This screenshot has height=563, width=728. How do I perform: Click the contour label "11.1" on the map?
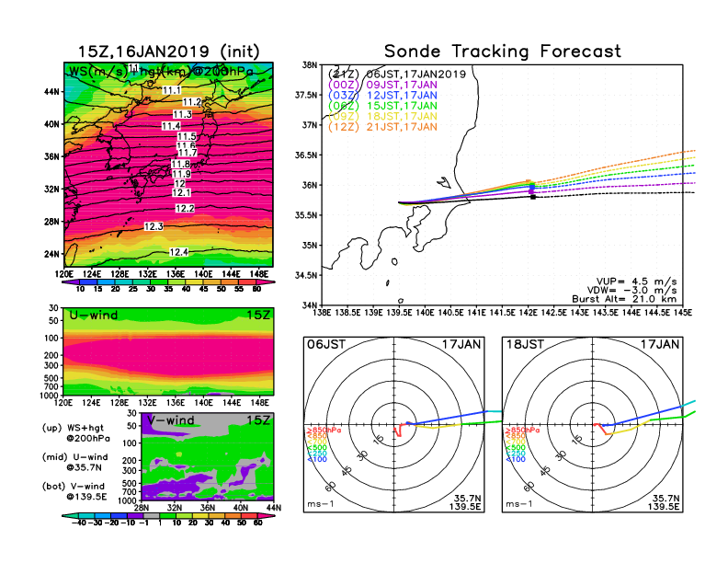171,90
